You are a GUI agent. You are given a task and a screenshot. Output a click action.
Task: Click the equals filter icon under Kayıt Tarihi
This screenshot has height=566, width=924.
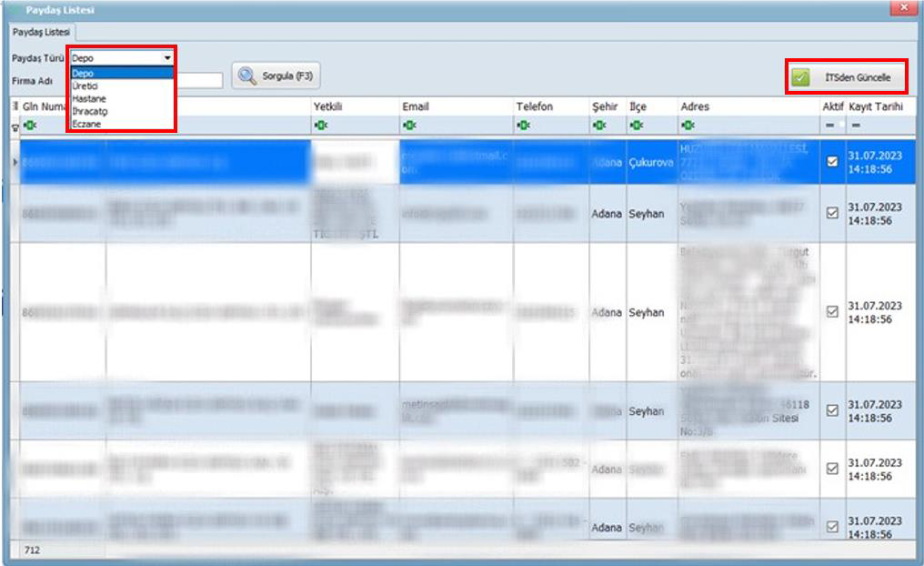click(856, 125)
